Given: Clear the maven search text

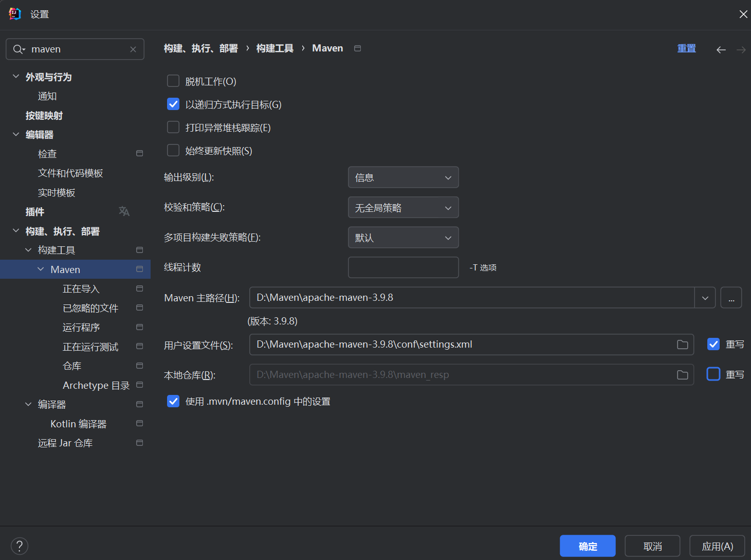Looking at the screenshot, I should (x=133, y=49).
